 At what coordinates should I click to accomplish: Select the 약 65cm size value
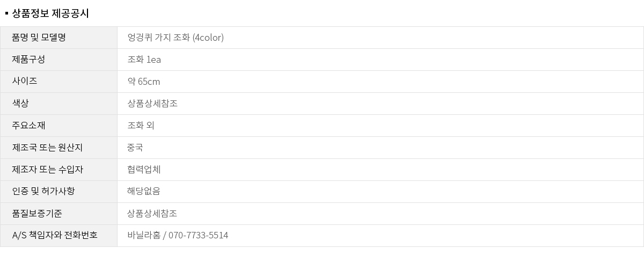[x=144, y=82]
